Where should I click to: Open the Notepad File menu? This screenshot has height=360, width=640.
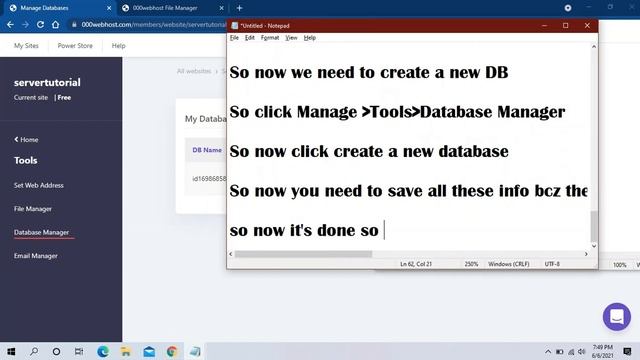pyautogui.click(x=234, y=38)
